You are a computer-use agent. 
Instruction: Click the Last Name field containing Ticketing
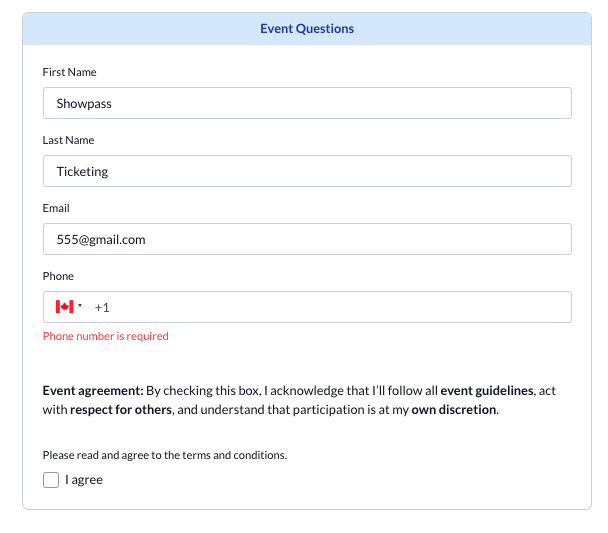307,171
